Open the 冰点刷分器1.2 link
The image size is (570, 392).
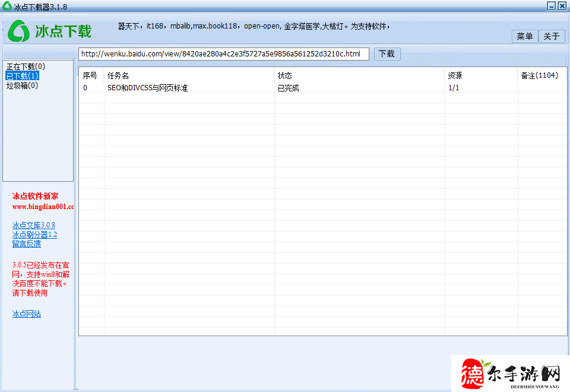tap(34, 235)
